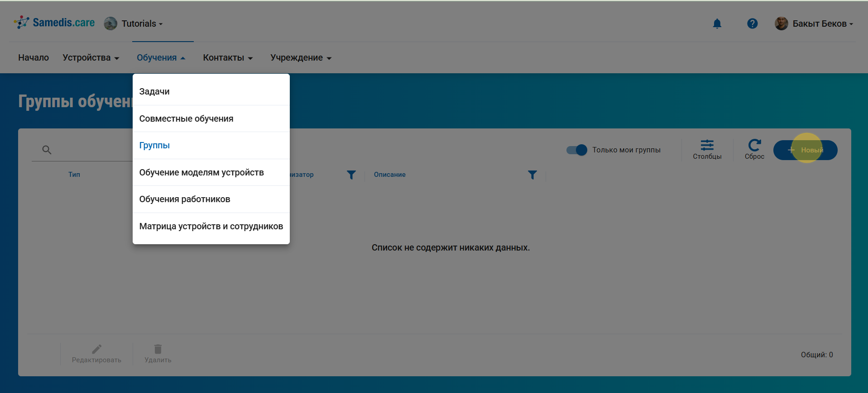The height and width of the screenshot is (393, 868).
Task: Go to the Начало home link
Action: (34, 58)
